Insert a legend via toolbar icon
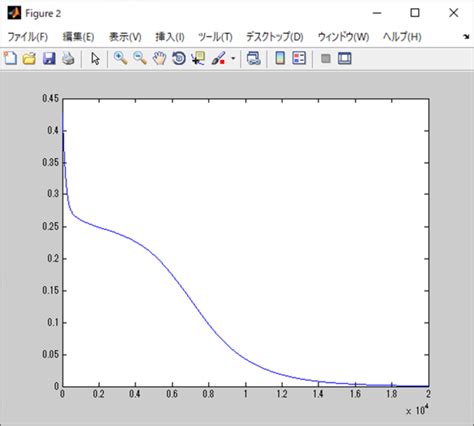 299,58
